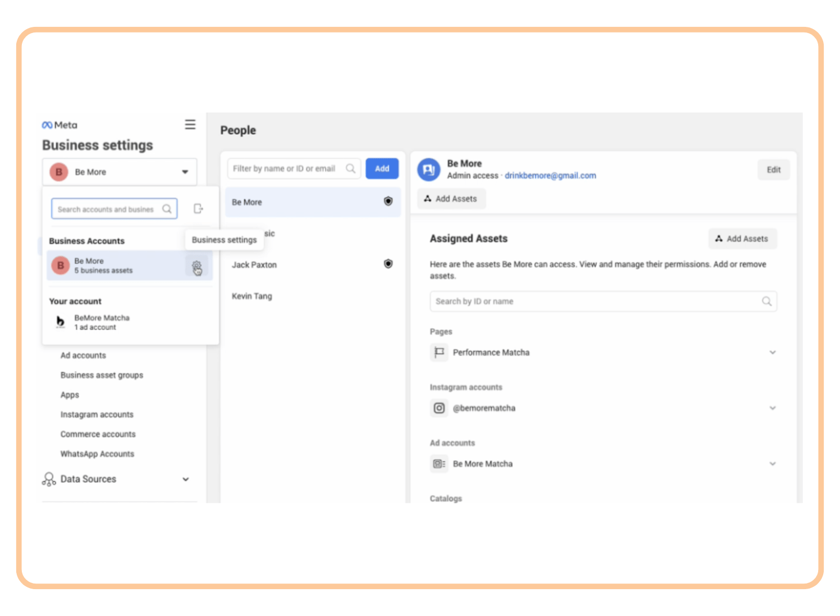Select Be More business account with 5 assets
Viewport: 840px width, 616px height.
pos(129,265)
